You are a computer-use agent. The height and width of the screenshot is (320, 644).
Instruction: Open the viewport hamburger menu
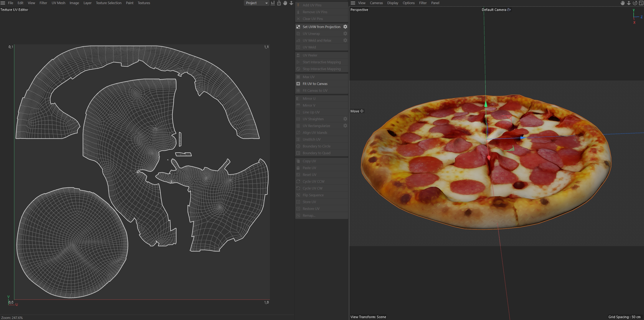click(353, 3)
